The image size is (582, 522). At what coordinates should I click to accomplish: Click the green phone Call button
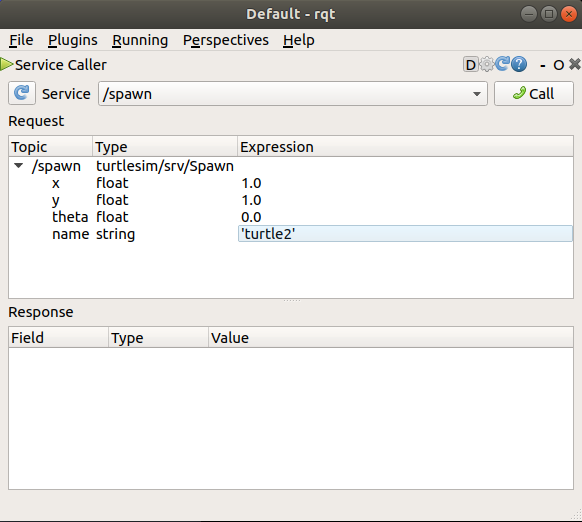coord(533,94)
